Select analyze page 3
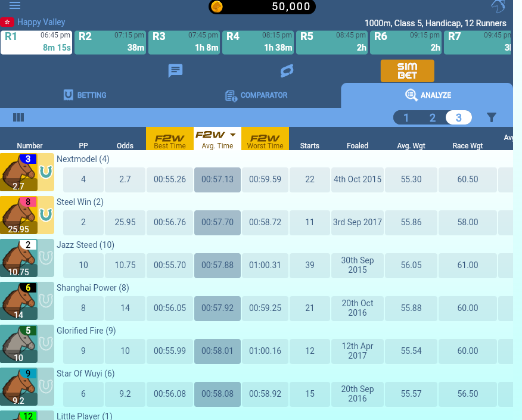This screenshot has height=420, width=522. [x=459, y=117]
